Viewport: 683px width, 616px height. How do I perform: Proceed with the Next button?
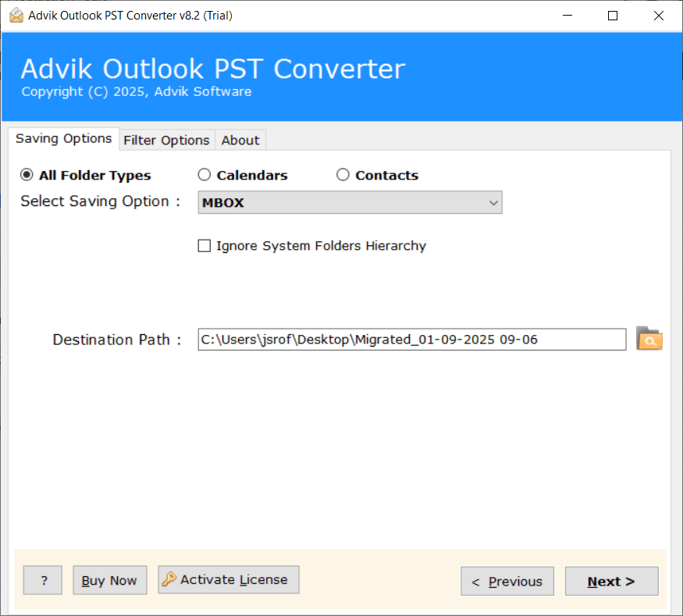pos(611,581)
